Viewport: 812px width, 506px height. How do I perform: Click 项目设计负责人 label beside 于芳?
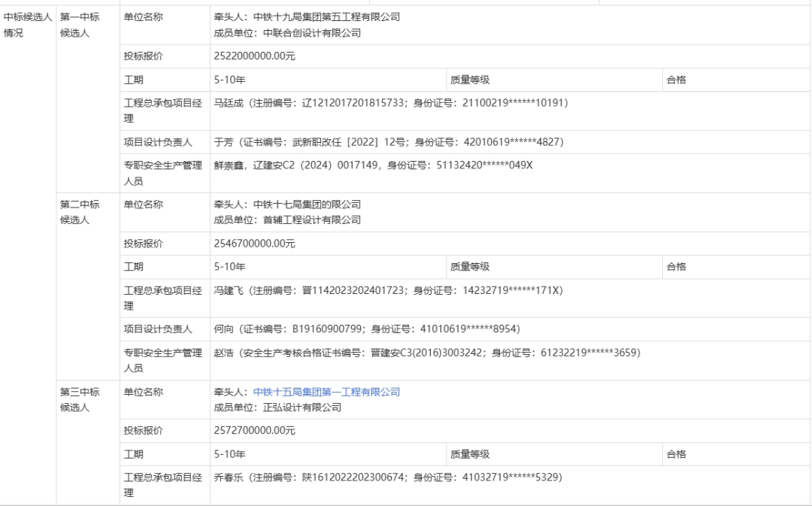(158, 142)
